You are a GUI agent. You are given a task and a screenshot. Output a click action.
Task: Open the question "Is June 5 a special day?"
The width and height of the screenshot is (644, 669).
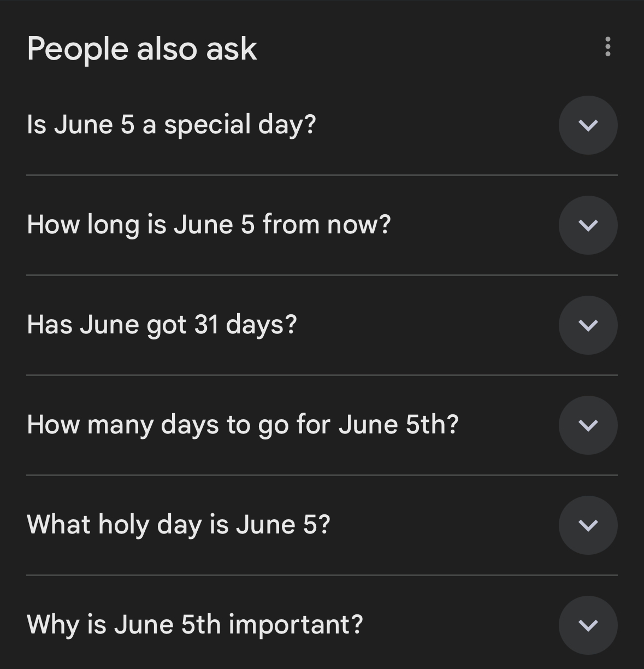click(x=172, y=125)
